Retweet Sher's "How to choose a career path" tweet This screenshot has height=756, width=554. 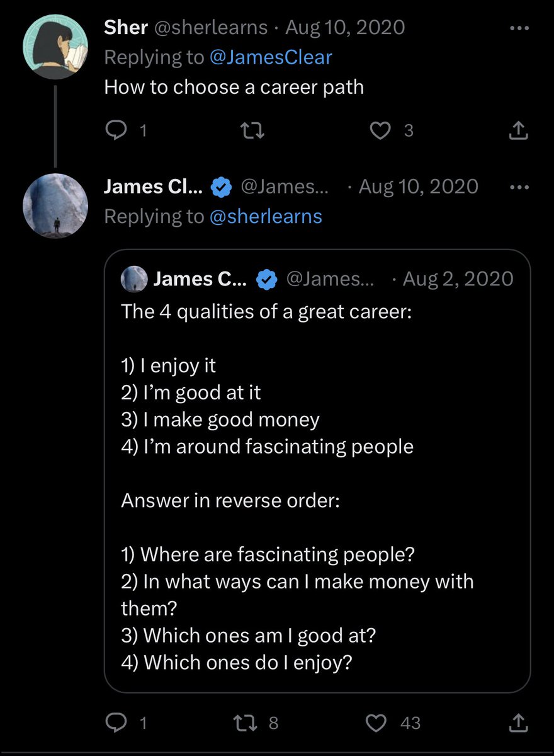pyautogui.click(x=253, y=130)
